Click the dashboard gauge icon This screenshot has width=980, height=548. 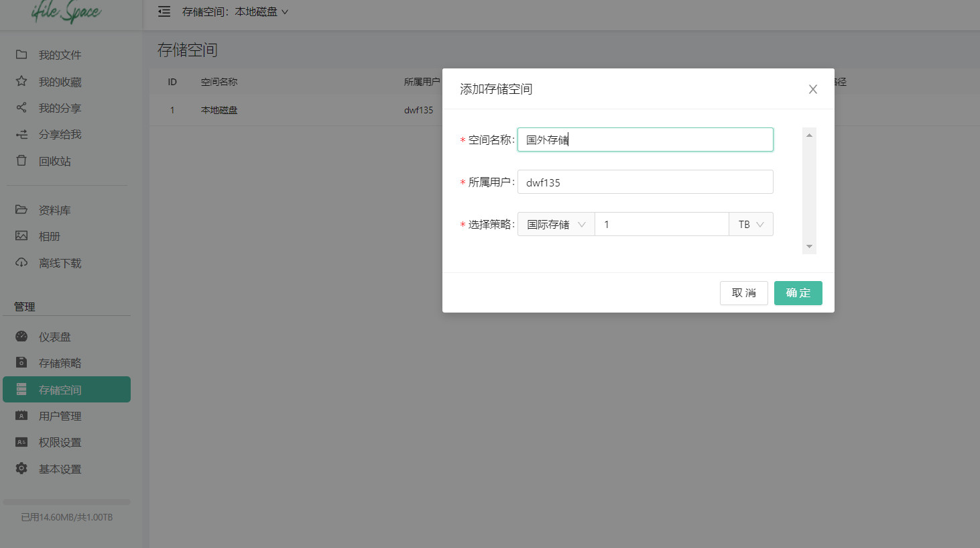click(21, 337)
